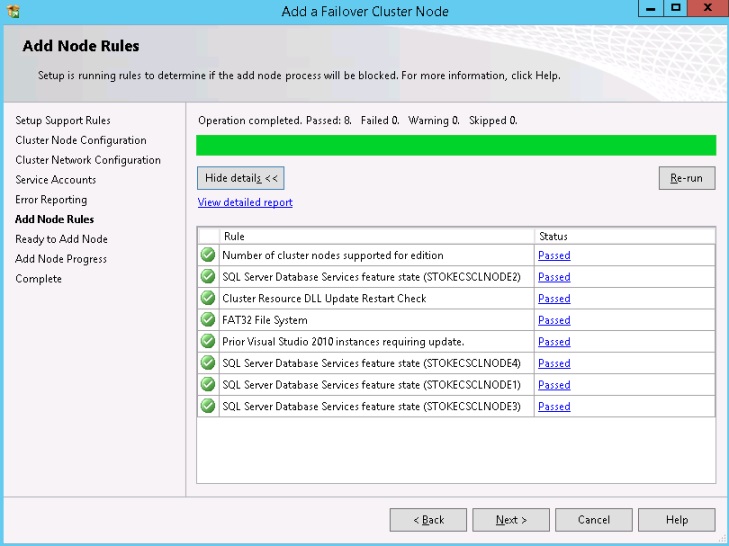Screen dimensions: 729x546
Task: Open Passed status for Cluster Resource DLL Update check
Action: pos(554,299)
